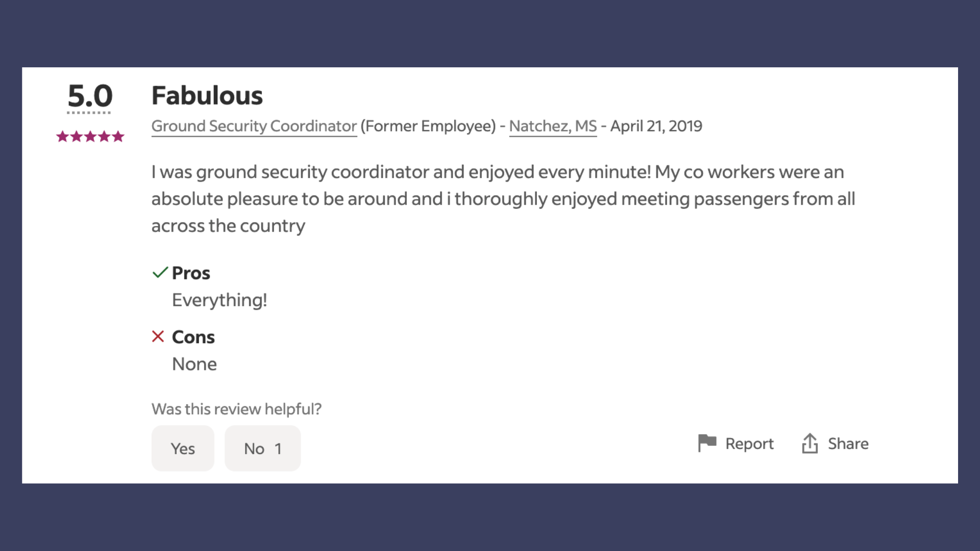
Task: Open the Natchez, MS location link
Action: [553, 126]
